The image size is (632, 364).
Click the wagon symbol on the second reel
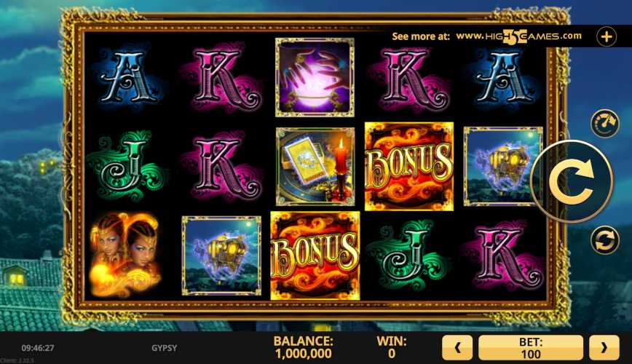[x=221, y=256]
